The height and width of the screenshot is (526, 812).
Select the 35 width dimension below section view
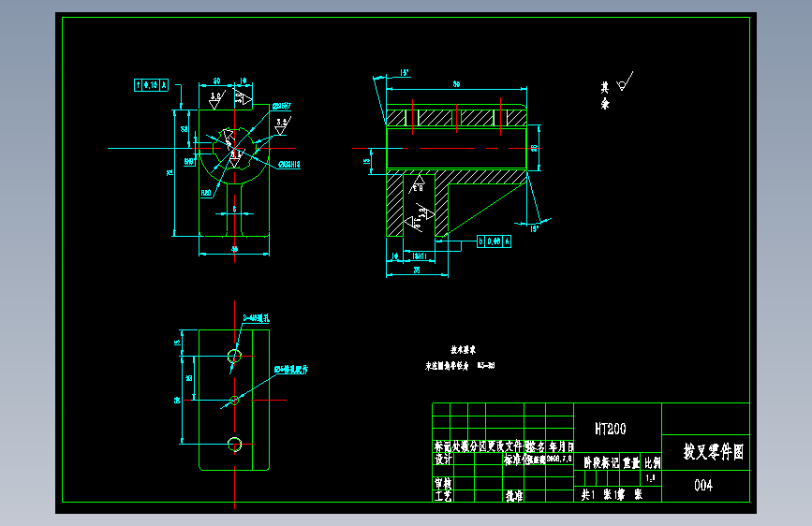point(417,270)
